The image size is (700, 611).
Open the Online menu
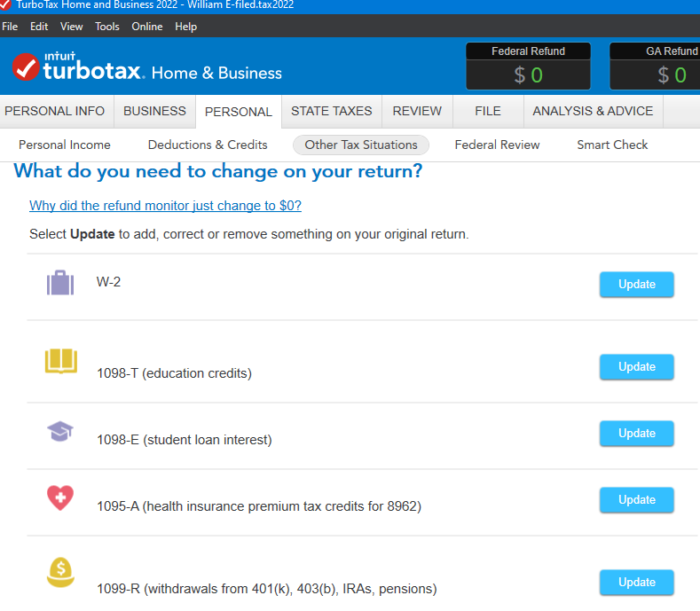tap(147, 27)
